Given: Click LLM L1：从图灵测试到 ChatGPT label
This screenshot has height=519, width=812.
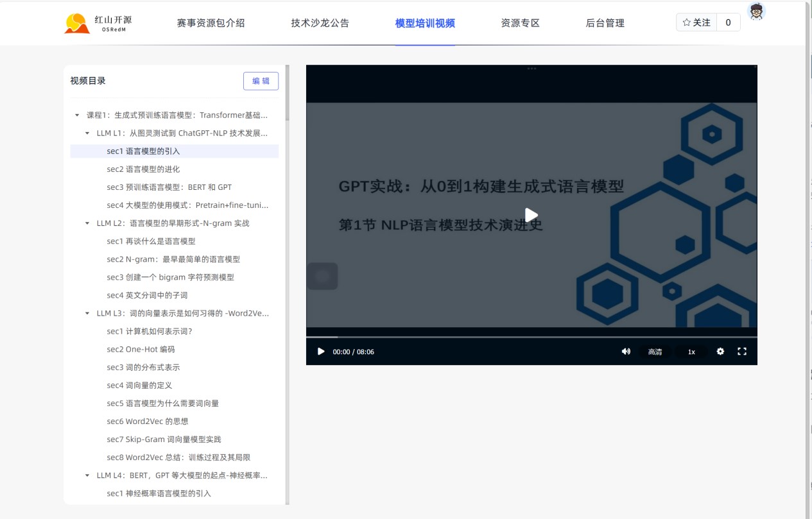Looking at the screenshot, I should [x=182, y=133].
